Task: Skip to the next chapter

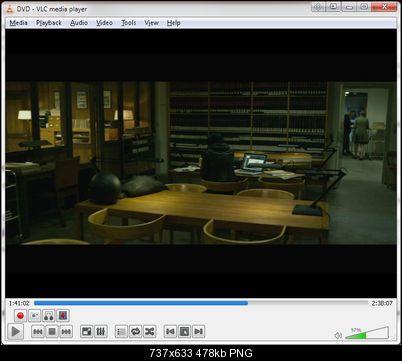Action: point(66,332)
